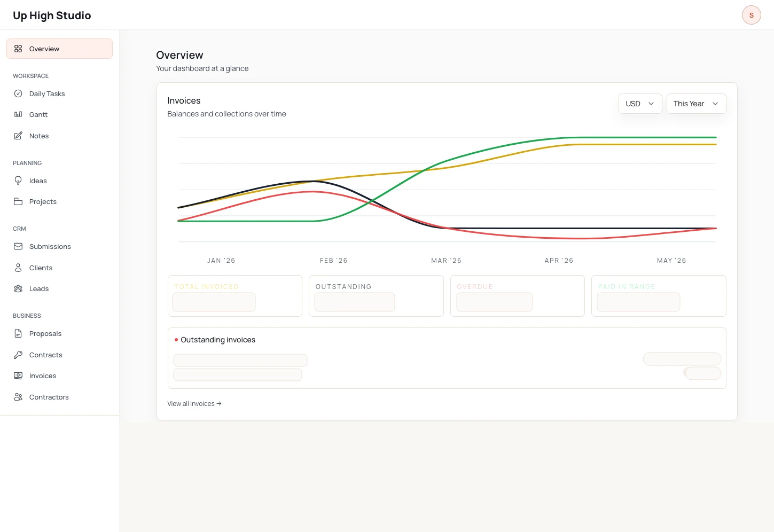Follow the View all invoices link
Screen dimensions: 774x532
tap(194, 404)
